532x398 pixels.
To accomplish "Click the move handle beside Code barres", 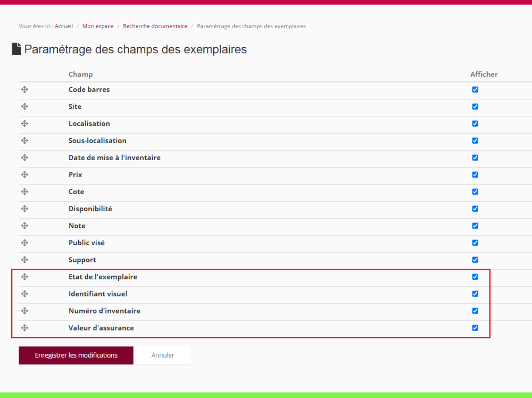I will [x=24, y=89].
